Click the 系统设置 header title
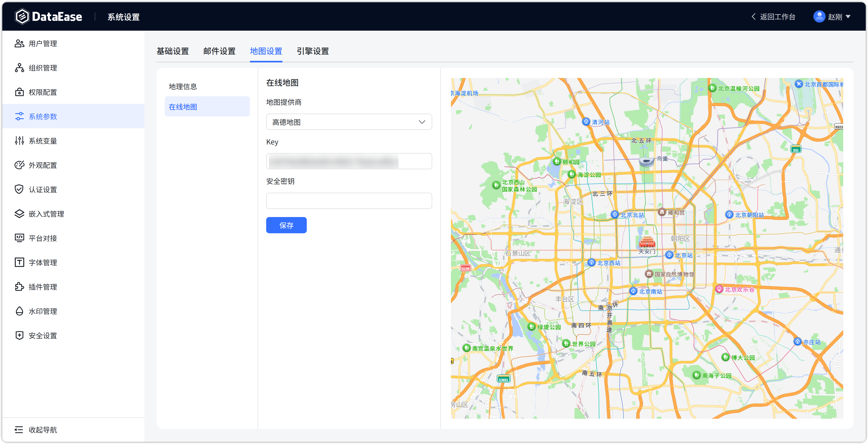 (x=123, y=17)
